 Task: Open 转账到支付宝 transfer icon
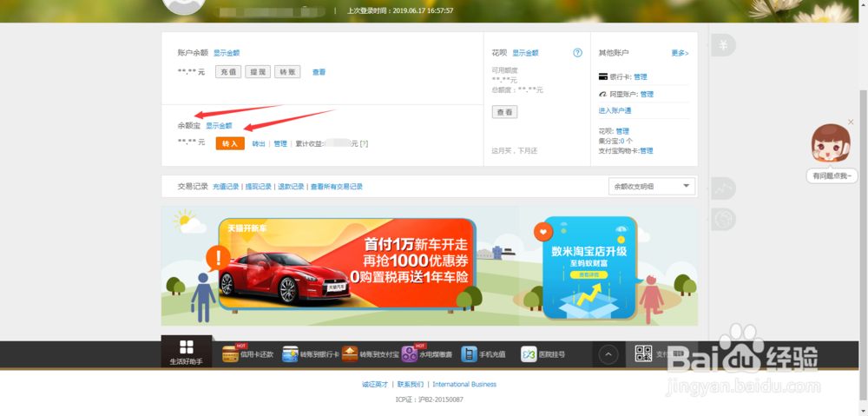(x=350, y=354)
